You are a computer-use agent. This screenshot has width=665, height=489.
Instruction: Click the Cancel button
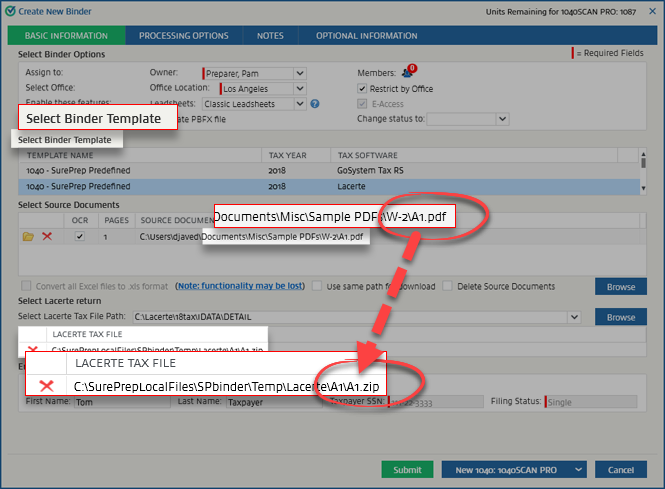click(620, 470)
